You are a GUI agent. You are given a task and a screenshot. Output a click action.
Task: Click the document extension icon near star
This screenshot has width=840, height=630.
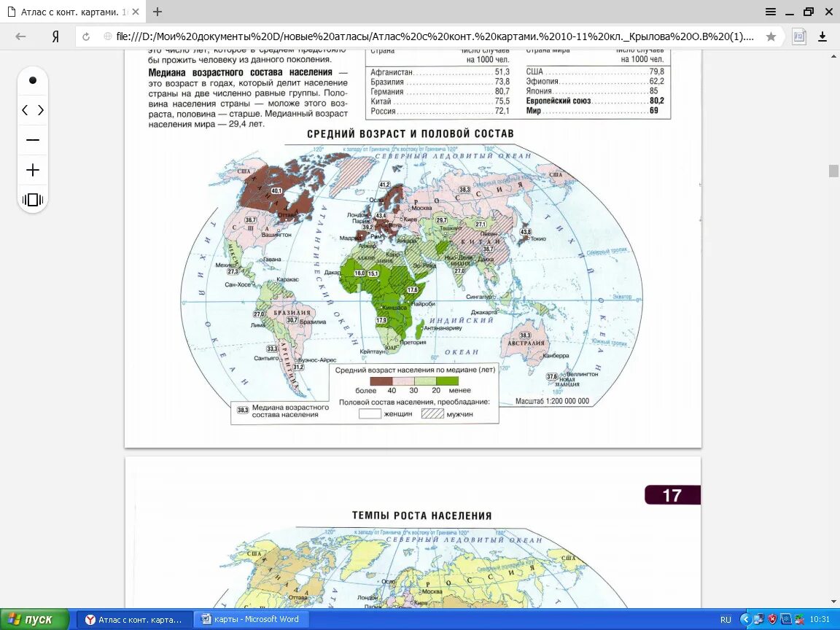(x=798, y=36)
